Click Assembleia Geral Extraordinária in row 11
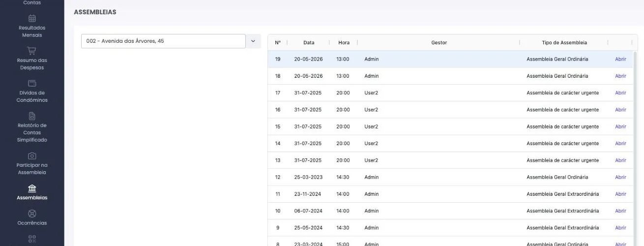The width and height of the screenshot is (644, 246). [562, 194]
